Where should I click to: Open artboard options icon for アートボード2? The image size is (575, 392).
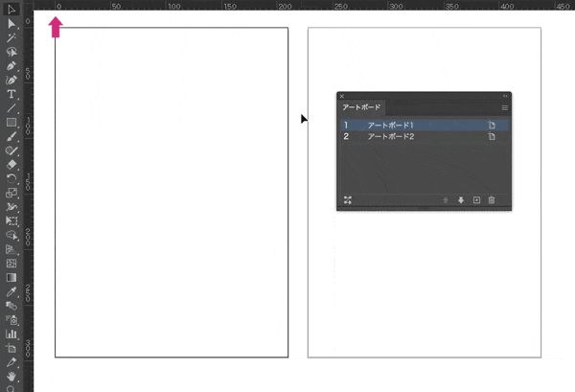click(493, 137)
